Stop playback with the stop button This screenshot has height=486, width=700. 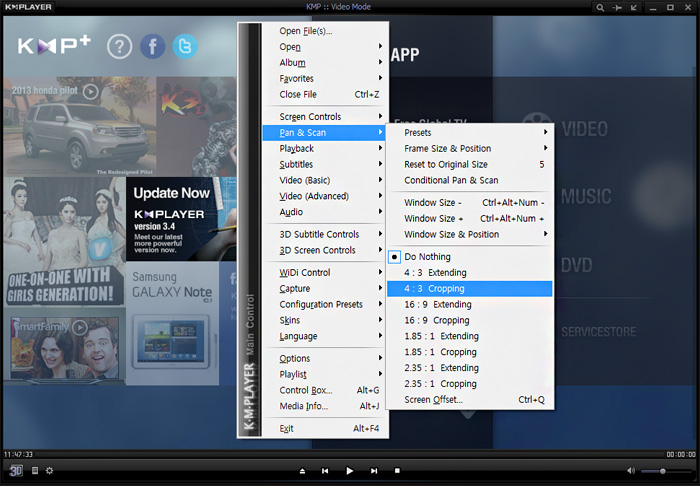pyautogui.click(x=397, y=470)
